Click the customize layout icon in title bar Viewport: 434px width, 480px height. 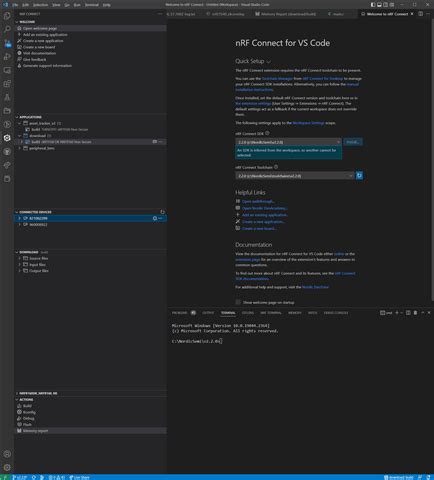(x=392, y=5)
